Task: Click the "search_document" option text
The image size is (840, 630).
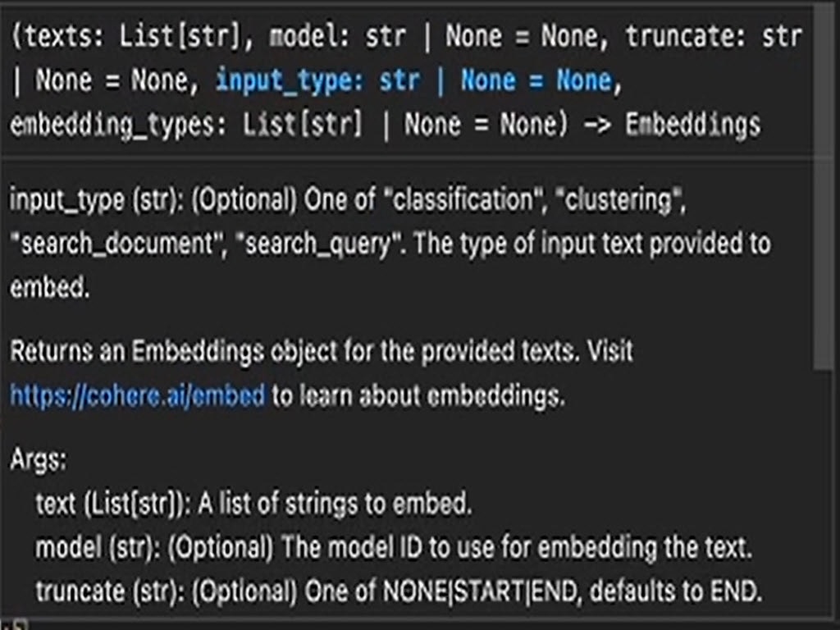Action: pos(108,244)
